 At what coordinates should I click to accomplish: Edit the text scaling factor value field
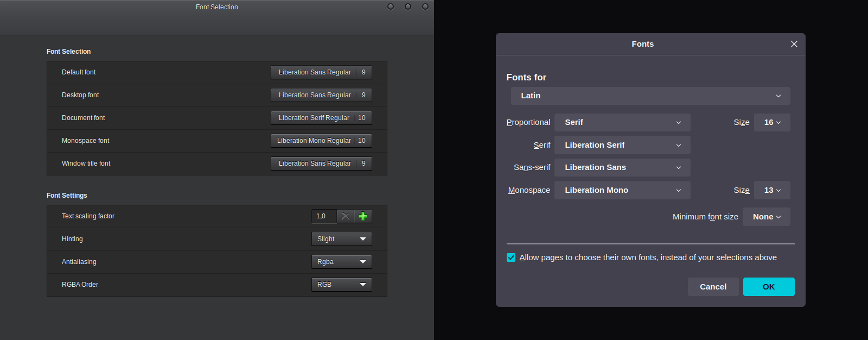point(324,216)
